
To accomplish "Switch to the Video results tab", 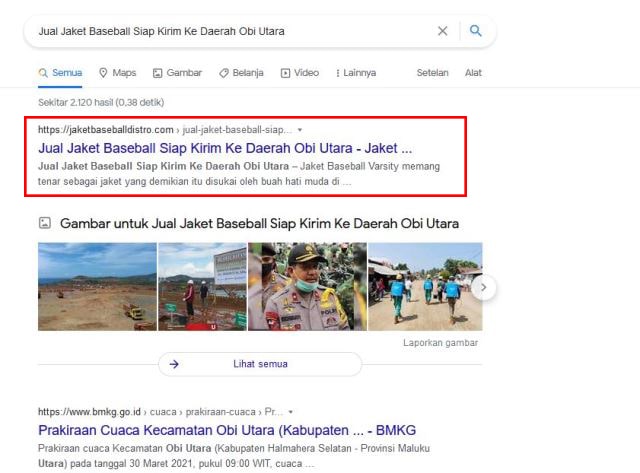I will click(x=300, y=73).
